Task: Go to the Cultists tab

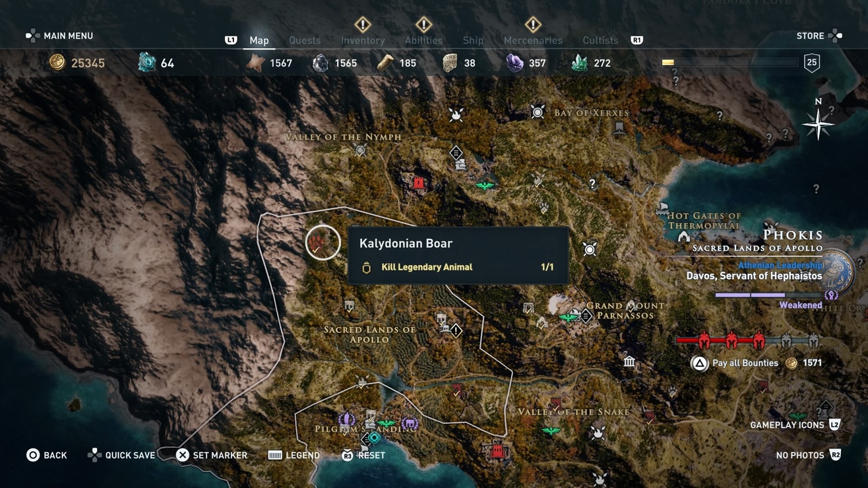Action: pos(600,40)
